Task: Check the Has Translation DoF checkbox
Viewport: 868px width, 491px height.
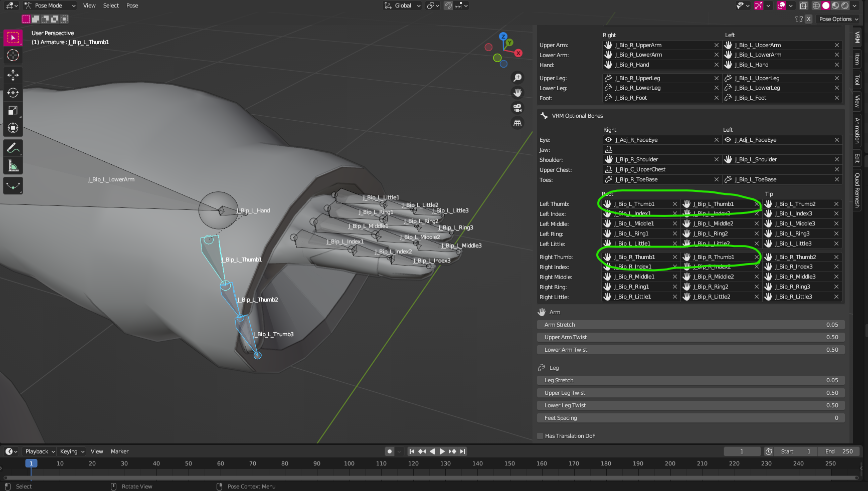Action: point(540,435)
